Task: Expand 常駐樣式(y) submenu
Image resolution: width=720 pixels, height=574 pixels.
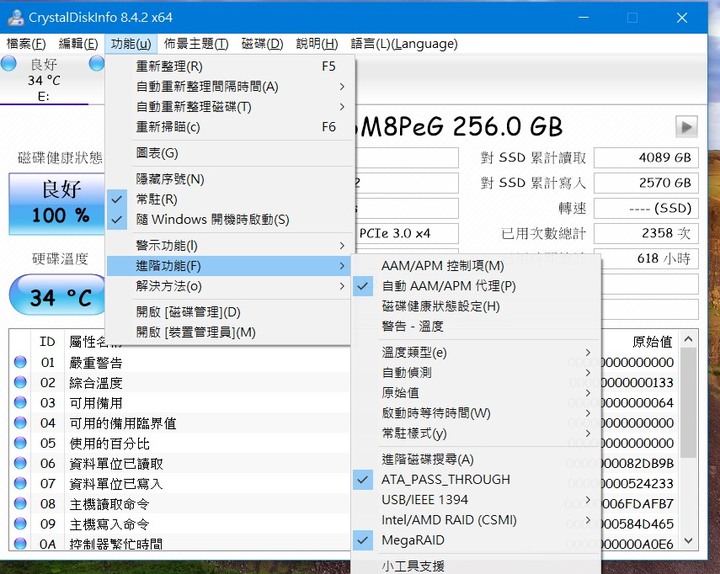Action: coord(476,433)
